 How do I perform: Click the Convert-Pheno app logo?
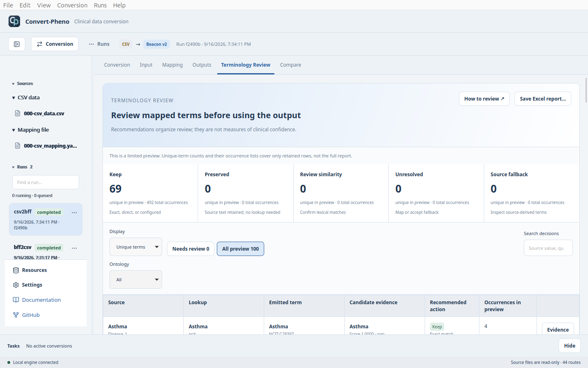click(14, 21)
